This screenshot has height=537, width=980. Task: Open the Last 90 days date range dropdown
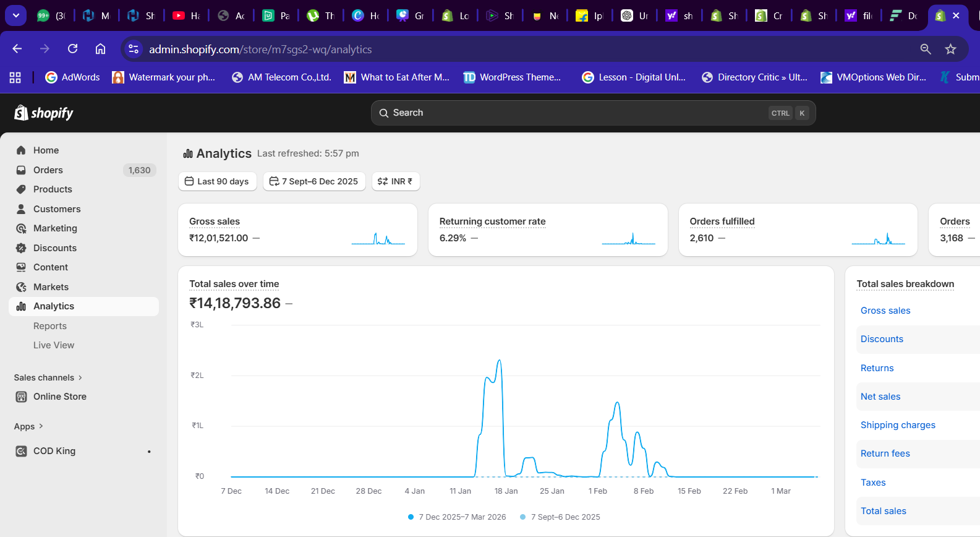click(x=217, y=181)
